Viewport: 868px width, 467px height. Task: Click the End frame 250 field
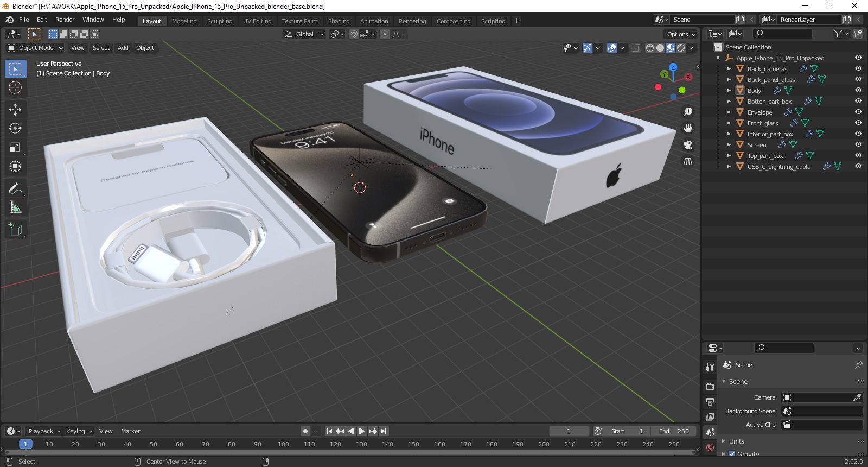[674, 431]
